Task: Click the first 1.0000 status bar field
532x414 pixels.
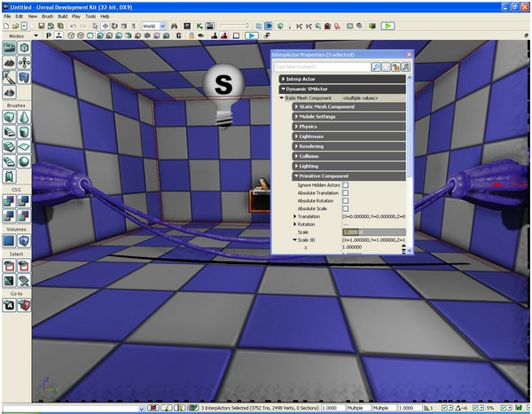Action: (x=332, y=408)
